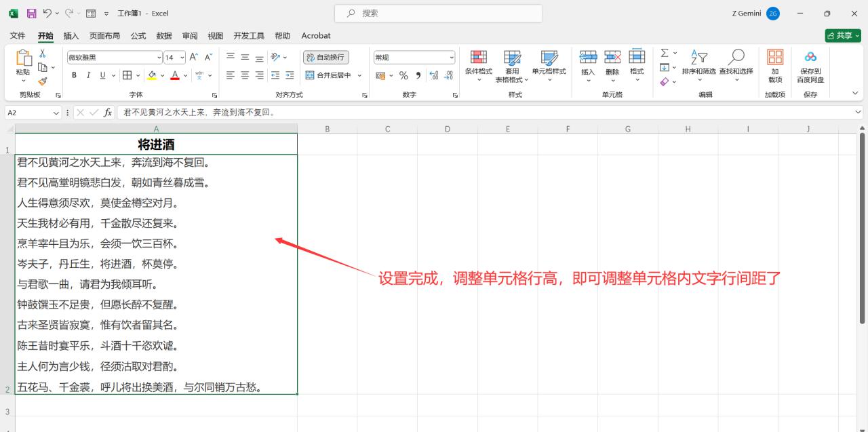This screenshot has width=868, height=432.
Task: Open Sort & Filter (排序和筛选)
Action: [x=699, y=65]
